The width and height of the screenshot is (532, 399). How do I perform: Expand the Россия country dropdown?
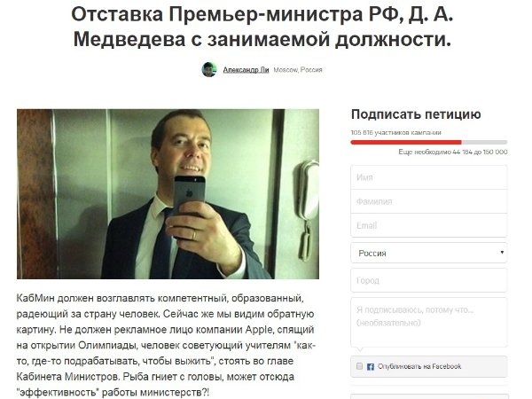pyautogui.click(x=429, y=253)
